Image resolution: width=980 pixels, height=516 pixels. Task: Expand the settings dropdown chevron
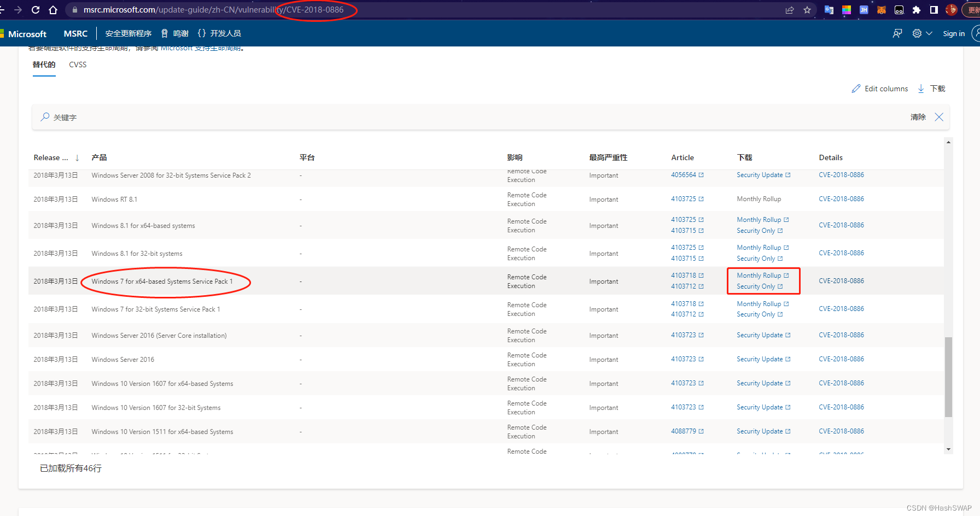(x=929, y=33)
